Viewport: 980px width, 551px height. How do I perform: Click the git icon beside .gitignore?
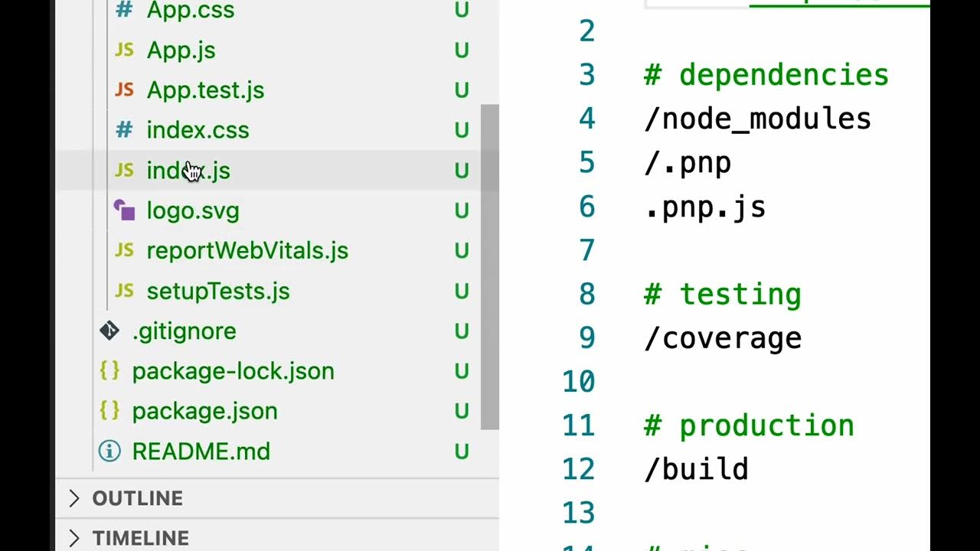click(x=109, y=331)
